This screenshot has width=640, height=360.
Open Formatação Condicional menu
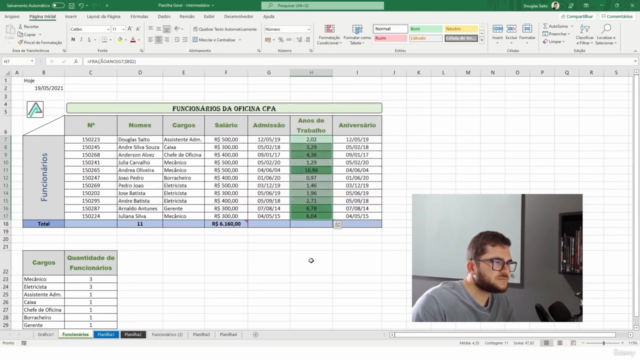click(x=329, y=35)
